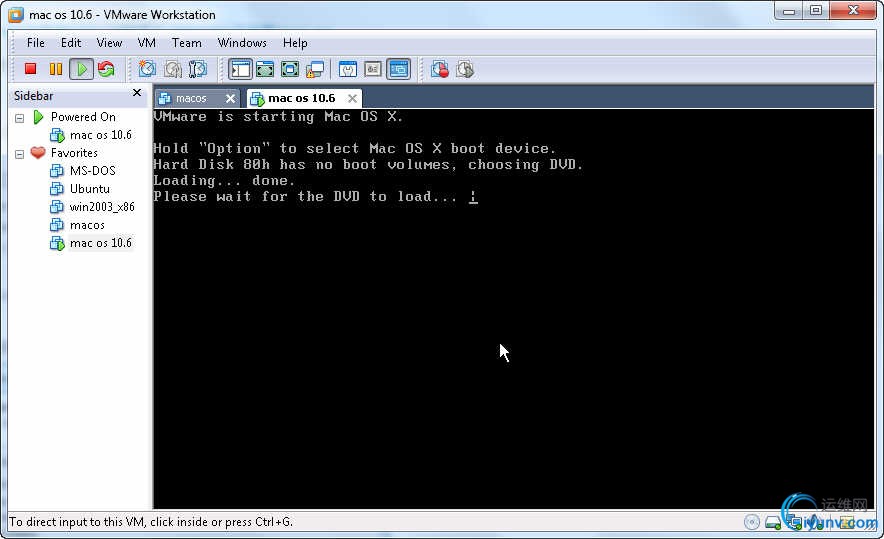Click the appliance view toolbar icon

pyautogui.click(x=373, y=69)
